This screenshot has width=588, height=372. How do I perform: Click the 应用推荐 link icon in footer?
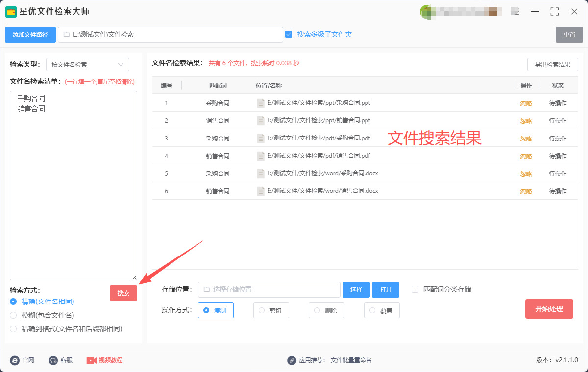[x=292, y=360]
